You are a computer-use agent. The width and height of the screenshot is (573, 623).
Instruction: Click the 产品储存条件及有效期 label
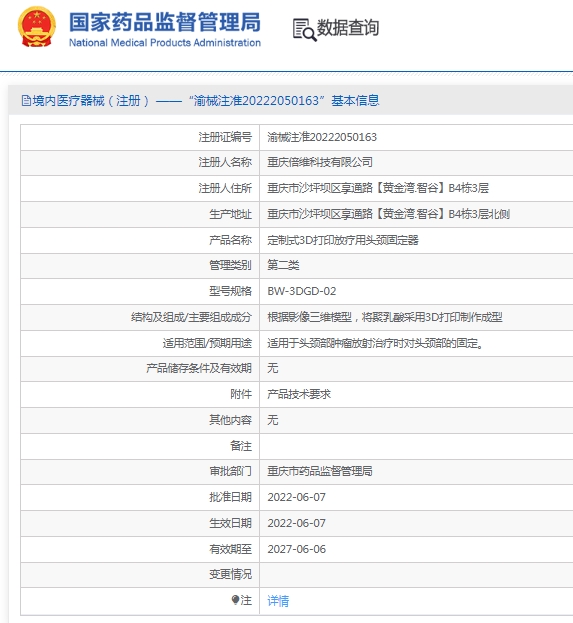199,368
